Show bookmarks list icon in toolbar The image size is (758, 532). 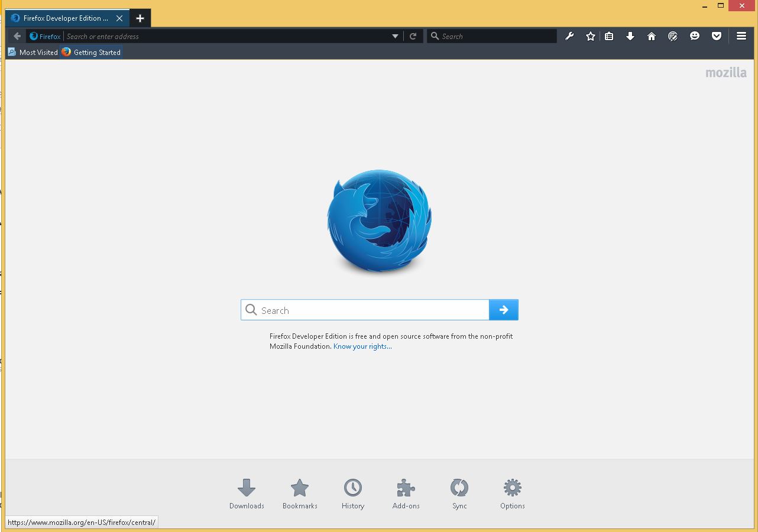(x=609, y=36)
